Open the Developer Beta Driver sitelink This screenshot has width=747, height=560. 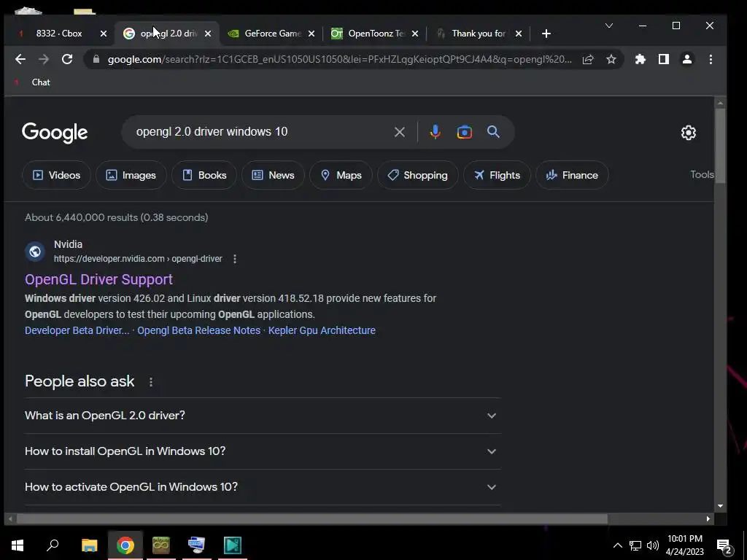tap(77, 330)
